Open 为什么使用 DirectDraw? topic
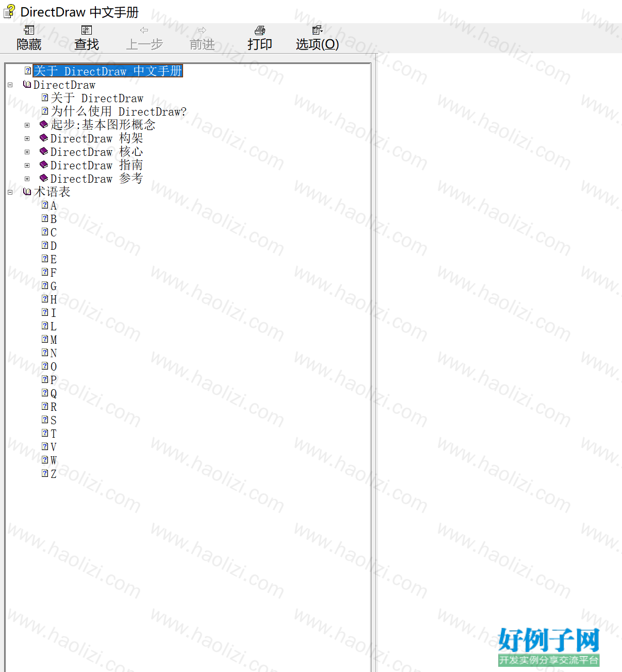 [x=119, y=111]
